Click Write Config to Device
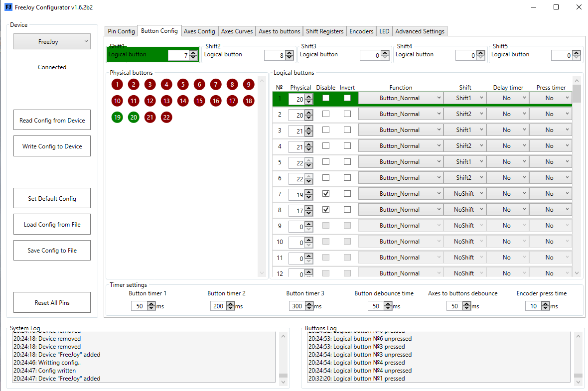 [x=52, y=146]
